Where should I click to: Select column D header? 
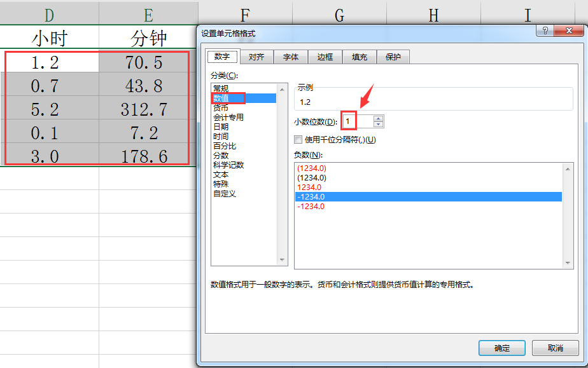point(49,14)
